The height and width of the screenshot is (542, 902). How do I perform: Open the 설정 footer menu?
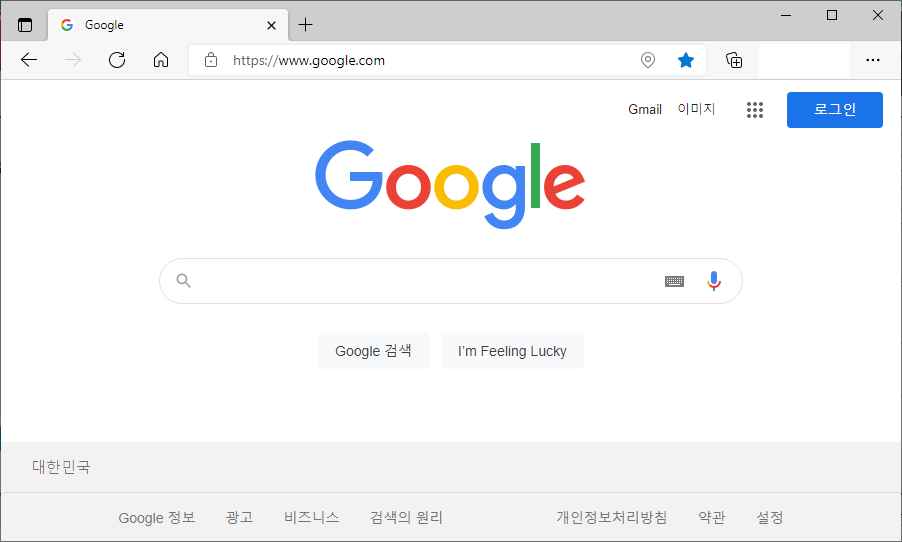click(x=770, y=517)
